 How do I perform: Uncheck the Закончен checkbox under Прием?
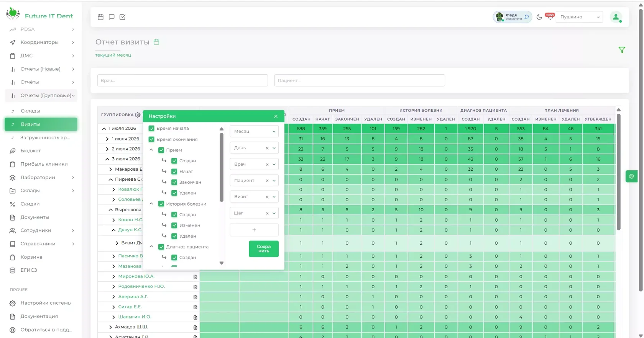174,182
